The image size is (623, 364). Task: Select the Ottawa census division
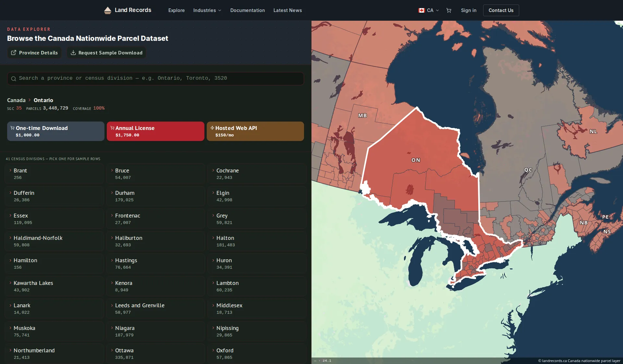[155, 353]
